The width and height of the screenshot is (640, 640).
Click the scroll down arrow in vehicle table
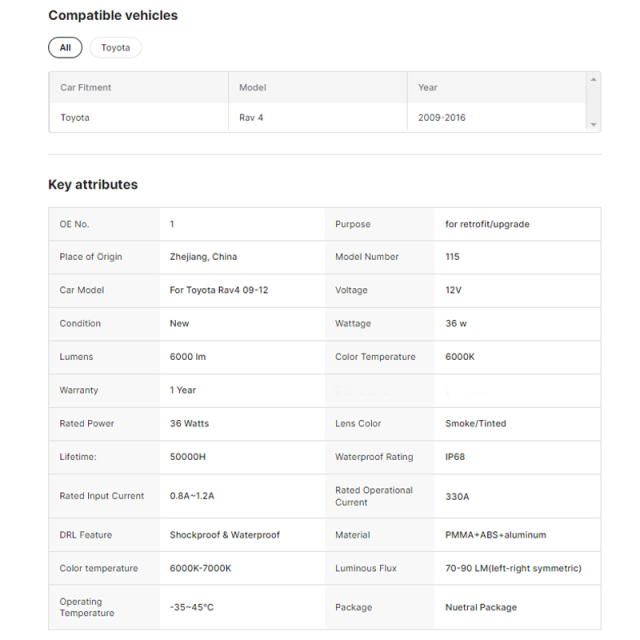point(594,125)
